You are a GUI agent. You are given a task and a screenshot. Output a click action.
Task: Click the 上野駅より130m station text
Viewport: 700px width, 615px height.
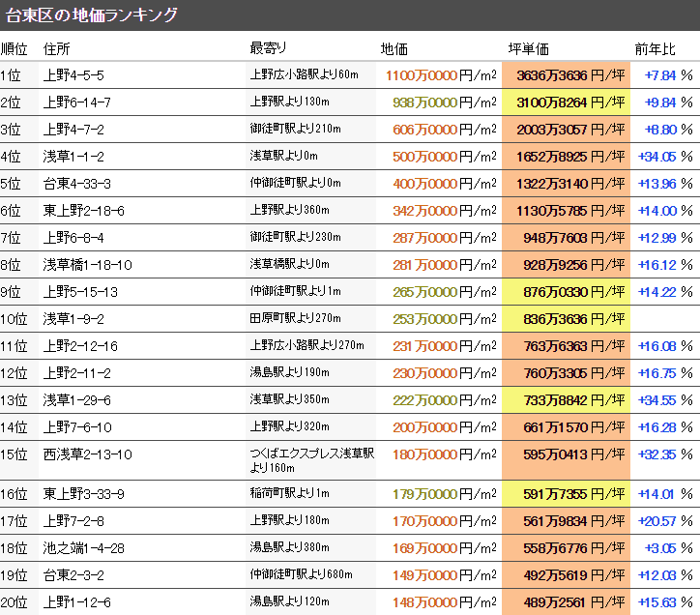290,102
